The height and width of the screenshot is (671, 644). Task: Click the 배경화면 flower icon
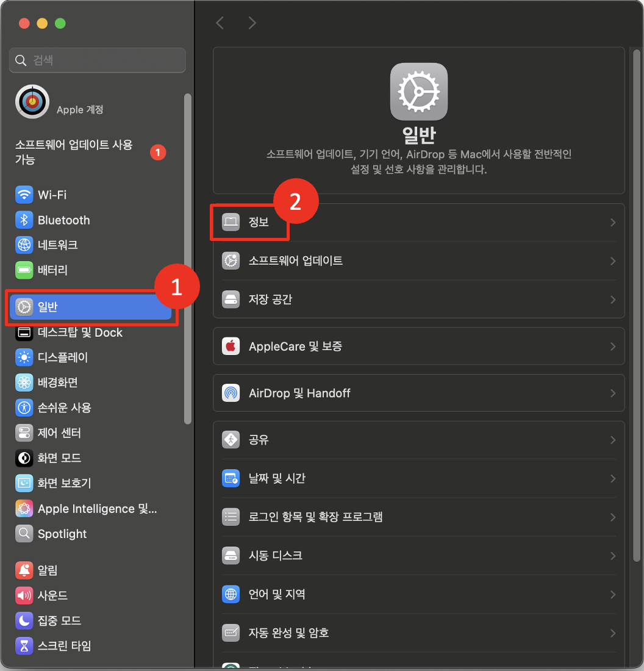click(x=24, y=382)
